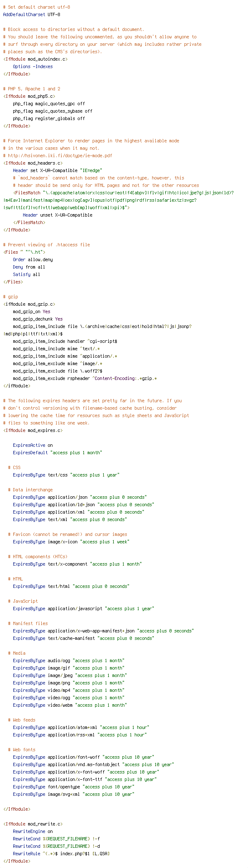248x868 pixels.
Task: Click the Header unset X-UA-Compatible line
Action: click(57, 215)
